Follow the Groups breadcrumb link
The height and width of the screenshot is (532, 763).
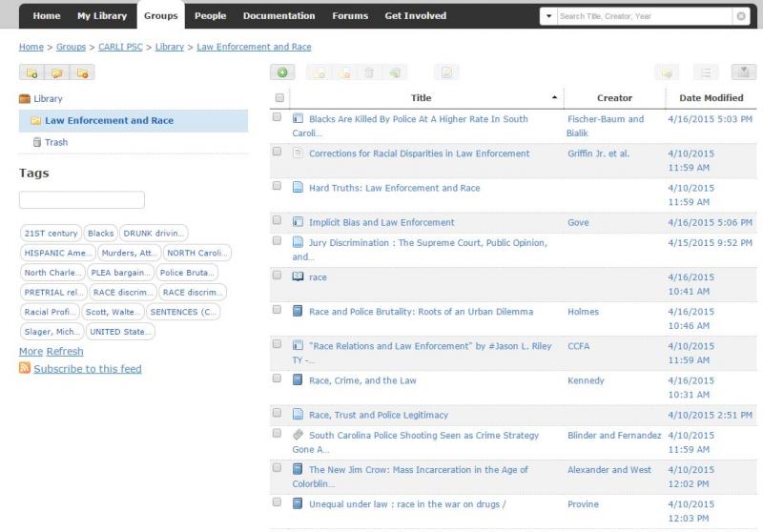[71, 47]
